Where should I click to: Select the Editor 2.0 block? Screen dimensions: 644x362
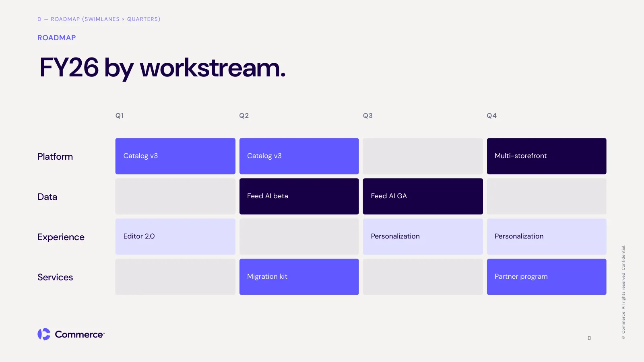point(175,237)
